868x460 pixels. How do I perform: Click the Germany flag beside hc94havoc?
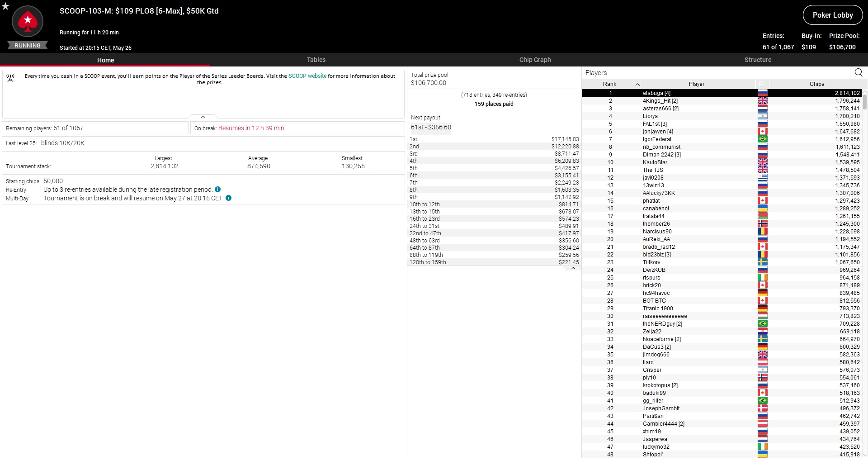[x=763, y=293]
